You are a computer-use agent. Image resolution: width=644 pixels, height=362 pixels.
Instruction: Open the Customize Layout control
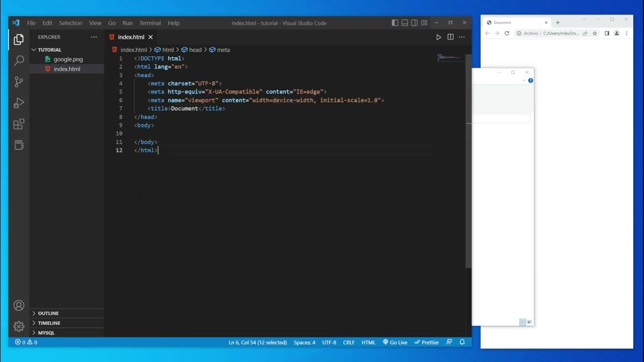coord(424,23)
